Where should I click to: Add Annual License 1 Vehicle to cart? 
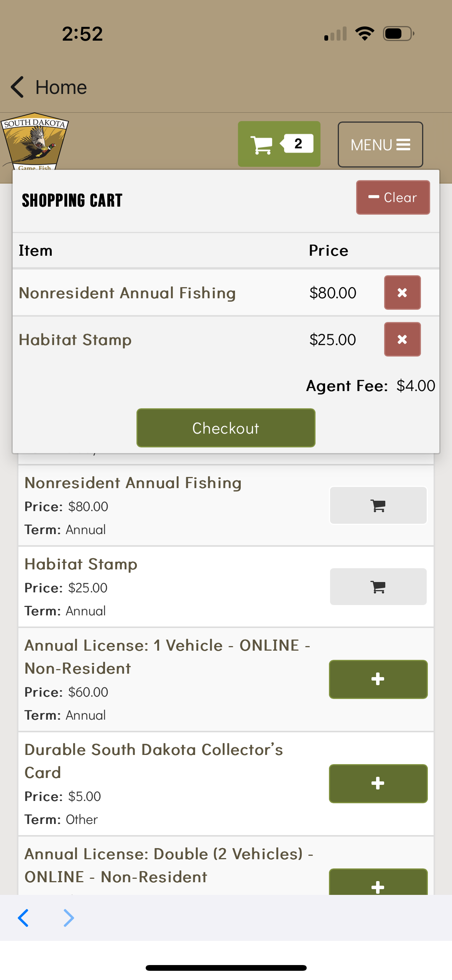(x=378, y=679)
